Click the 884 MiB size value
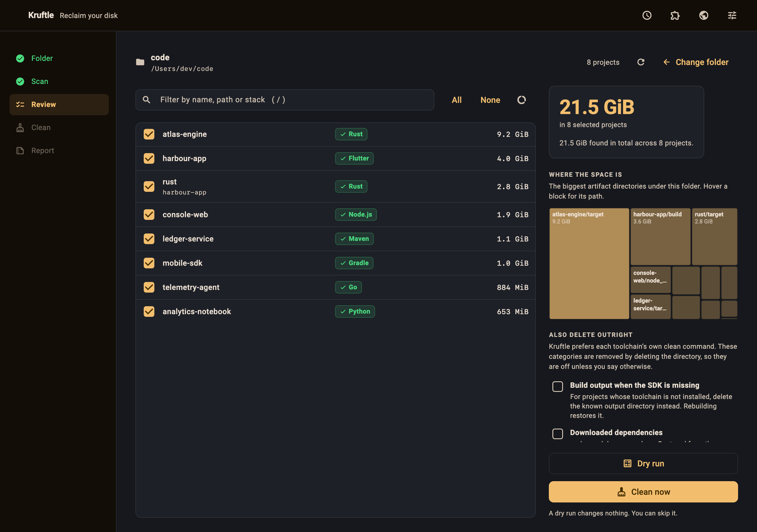This screenshot has height=532, width=757. [x=513, y=287]
